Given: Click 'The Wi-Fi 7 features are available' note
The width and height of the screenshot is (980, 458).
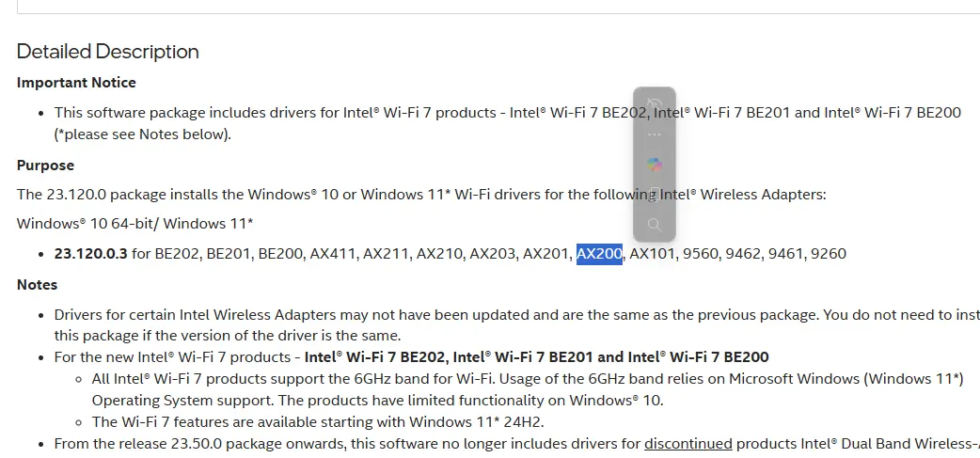Looking at the screenshot, I should [318, 421].
